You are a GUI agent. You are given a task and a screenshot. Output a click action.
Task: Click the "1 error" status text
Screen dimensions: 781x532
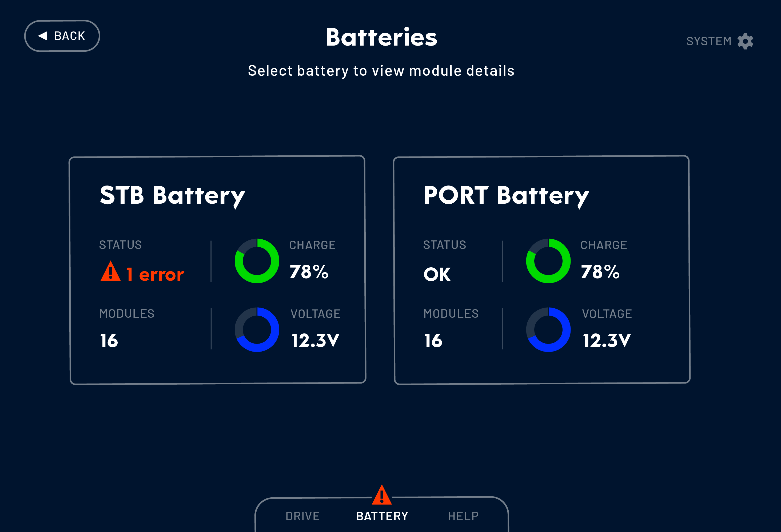(x=155, y=275)
